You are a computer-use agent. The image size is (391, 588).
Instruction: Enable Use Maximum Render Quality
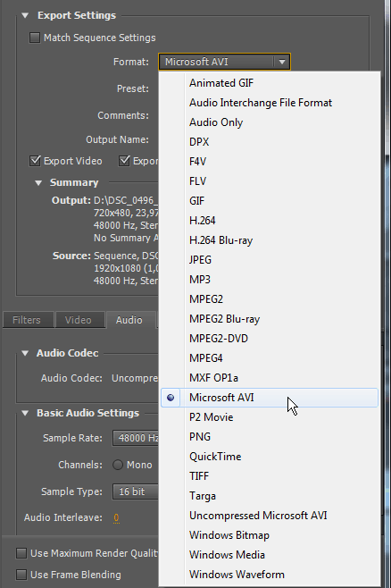[21, 553]
